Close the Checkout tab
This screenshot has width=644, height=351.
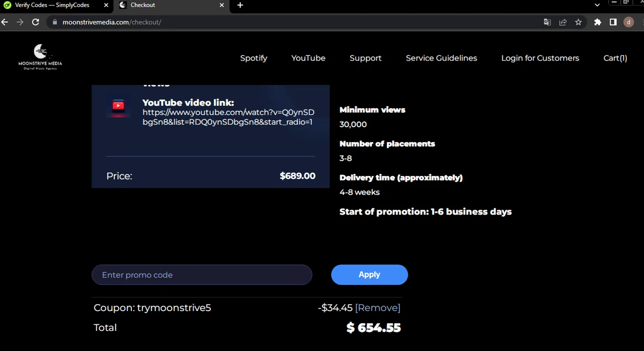[x=222, y=5]
